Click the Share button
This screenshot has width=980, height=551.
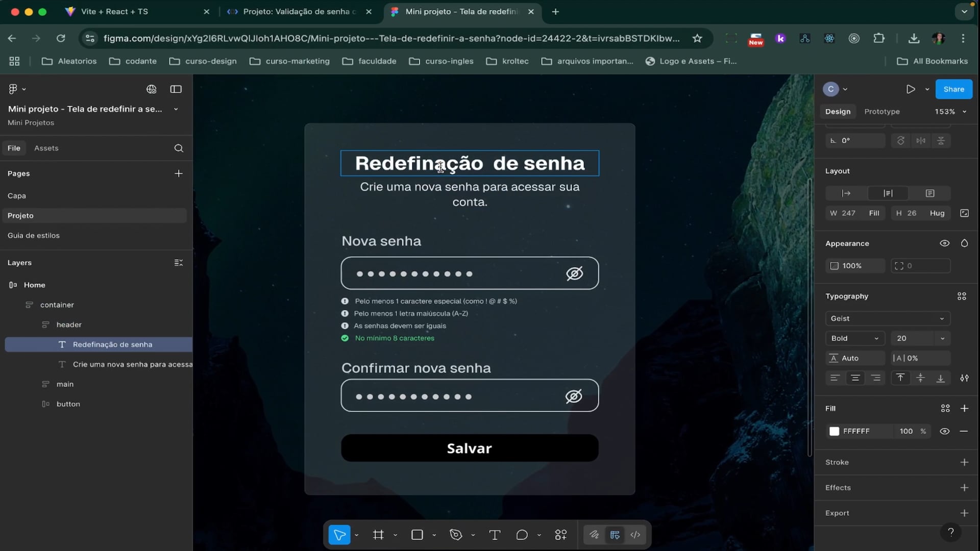(953, 89)
